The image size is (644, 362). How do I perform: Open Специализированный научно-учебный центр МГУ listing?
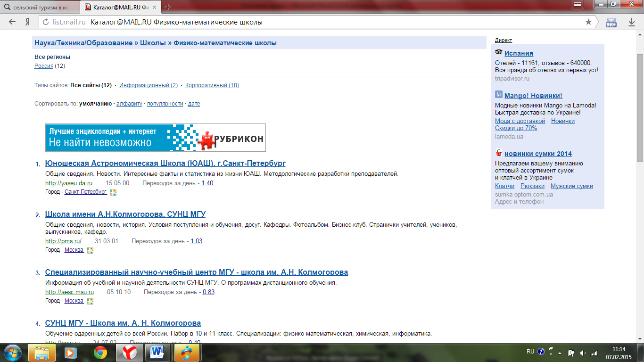coord(197,272)
